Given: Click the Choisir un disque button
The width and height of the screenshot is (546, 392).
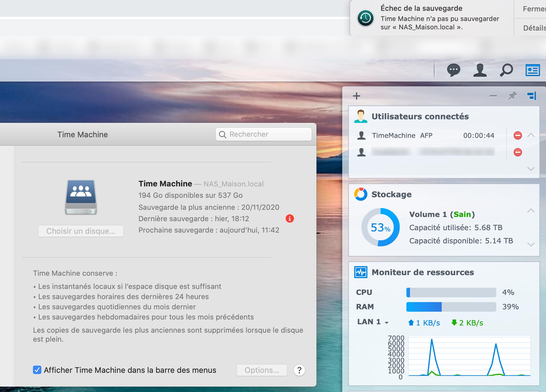Looking at the screenshot, I should 81,231.
